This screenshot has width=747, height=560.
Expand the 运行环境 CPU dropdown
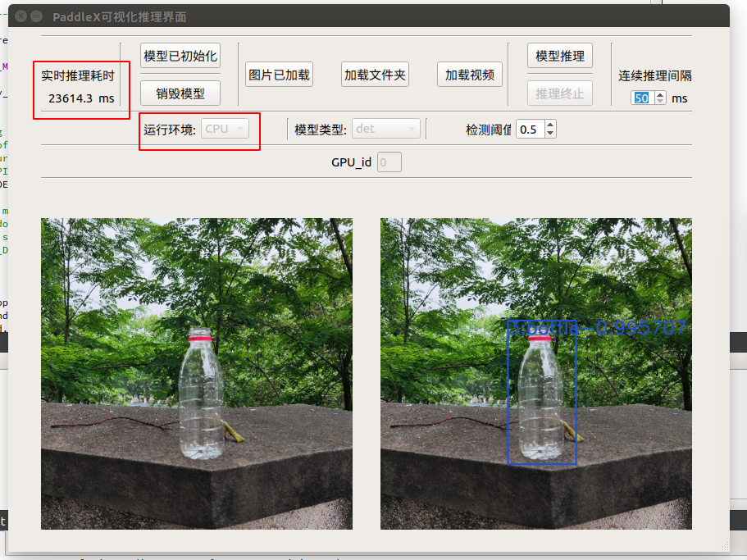[225, 129]
